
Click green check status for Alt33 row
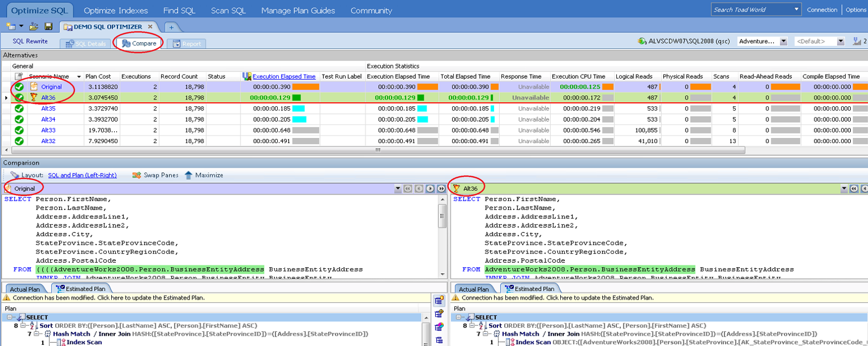tap(19, 130)
